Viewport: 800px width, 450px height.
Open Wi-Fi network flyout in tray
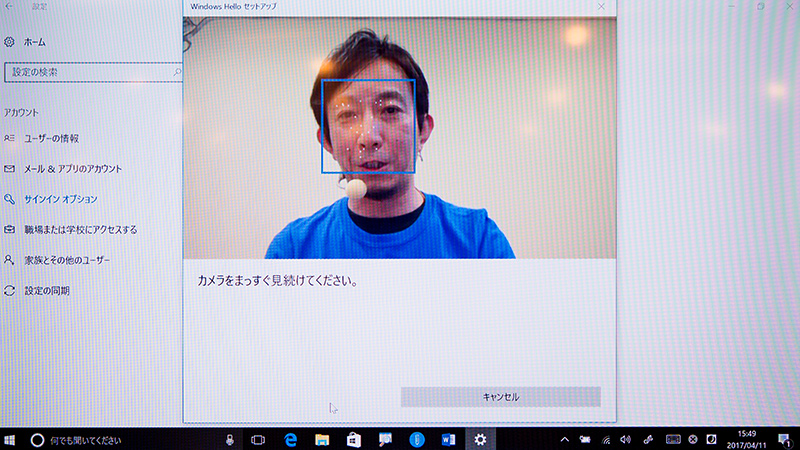click(x=606, y=440)
